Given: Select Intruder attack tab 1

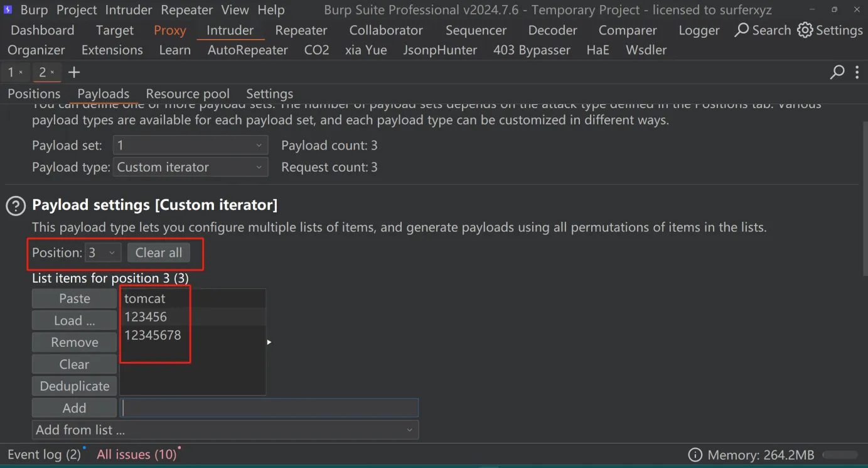Looking at the screenshot, I should (11, 72).
